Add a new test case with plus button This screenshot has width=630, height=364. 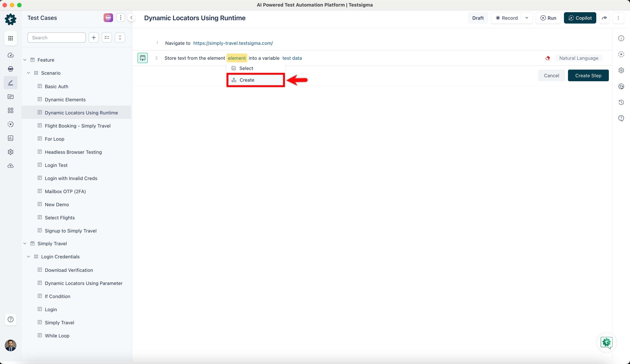(94, 38)
